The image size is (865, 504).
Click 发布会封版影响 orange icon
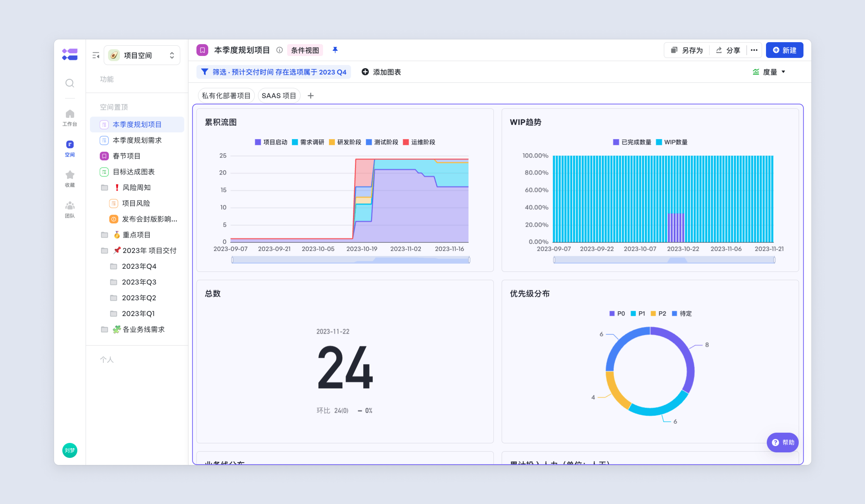(x=114, y=219)
